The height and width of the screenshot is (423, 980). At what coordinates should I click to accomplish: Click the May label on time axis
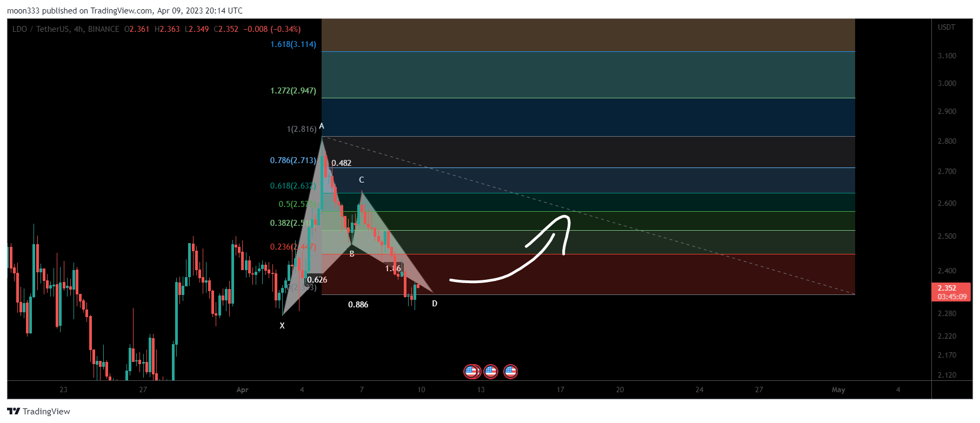[838, 390]
